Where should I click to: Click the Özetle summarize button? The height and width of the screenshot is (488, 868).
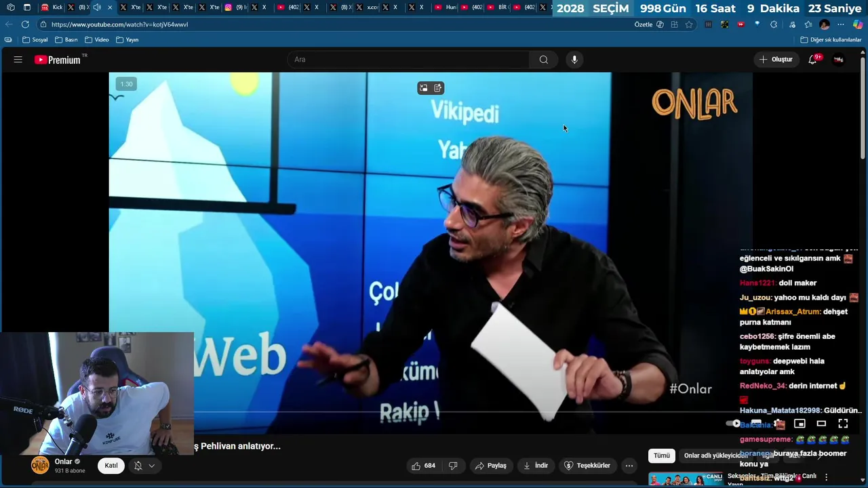pyautogui.click(x=648, y=24)
